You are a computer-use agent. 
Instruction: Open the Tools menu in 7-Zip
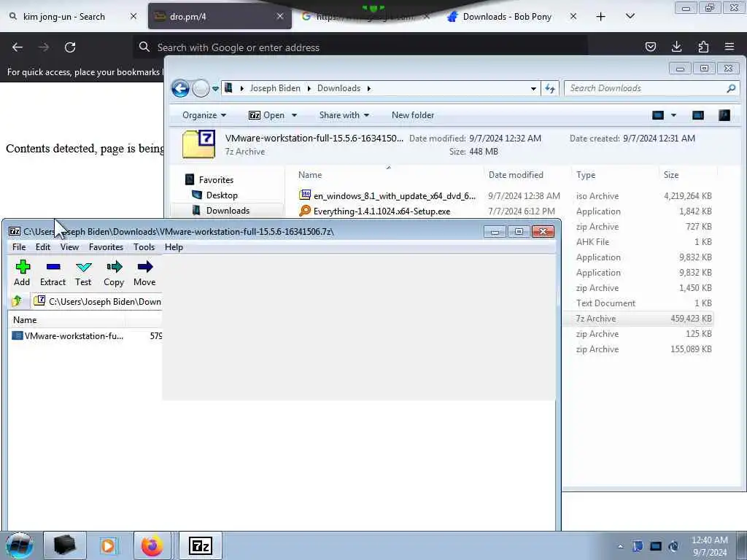(144, 246)
